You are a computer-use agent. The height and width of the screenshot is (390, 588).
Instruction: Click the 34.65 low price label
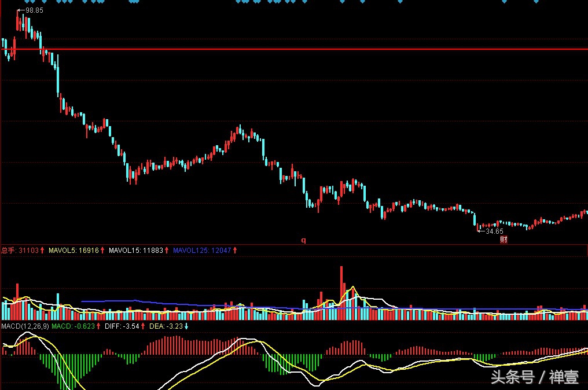pyautogui.click(x=494, y=231)
